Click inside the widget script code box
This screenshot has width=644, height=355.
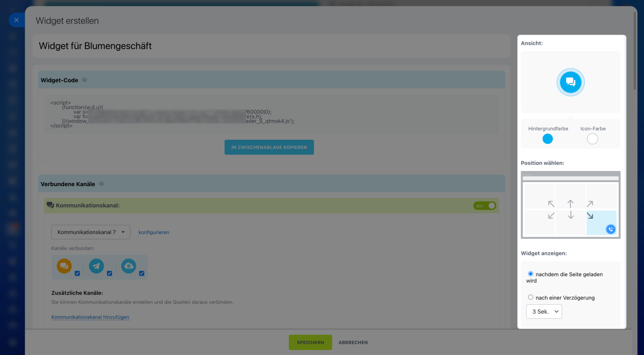272,114
